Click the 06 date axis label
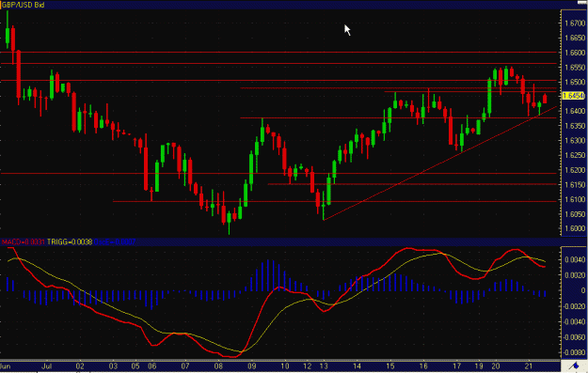 click(151, 365)
